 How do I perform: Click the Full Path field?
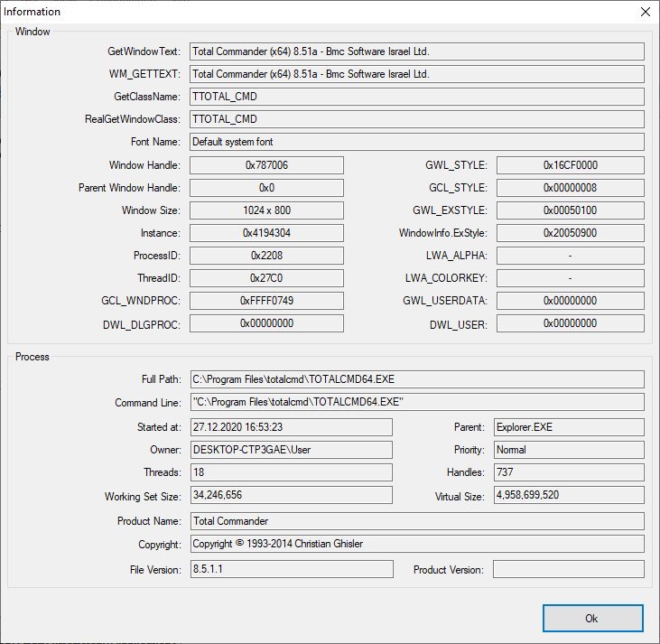(x=416, y=379)
